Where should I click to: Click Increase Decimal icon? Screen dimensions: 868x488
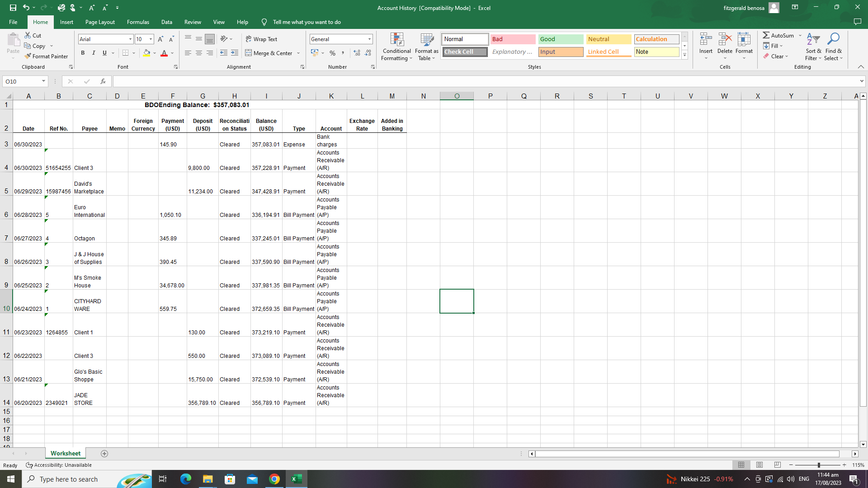357,53
